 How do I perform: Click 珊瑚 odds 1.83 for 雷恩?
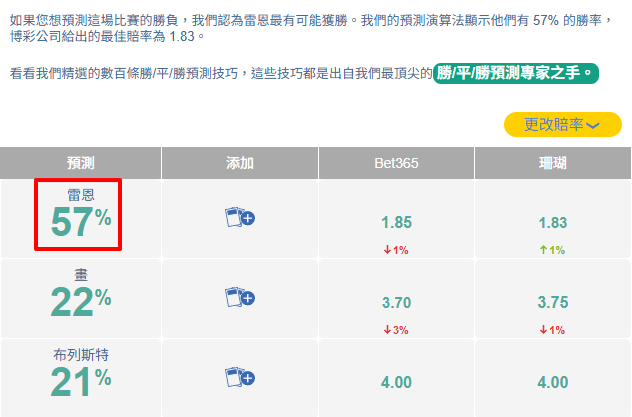pyautogui.click(x=553, y=222)
